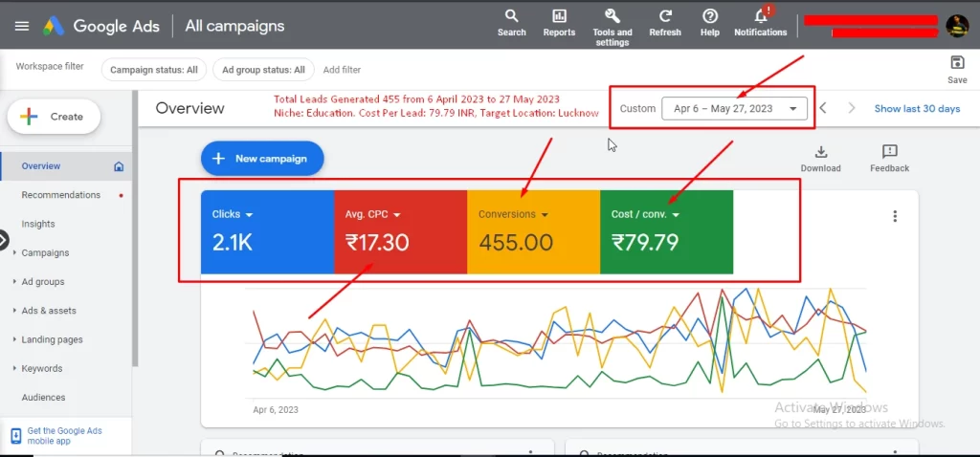Image resolution: width=980 pixels, height=457 pixels.
Task: Change the Avg. CPC metric dropdown
Action: click(x=373, y=214)
